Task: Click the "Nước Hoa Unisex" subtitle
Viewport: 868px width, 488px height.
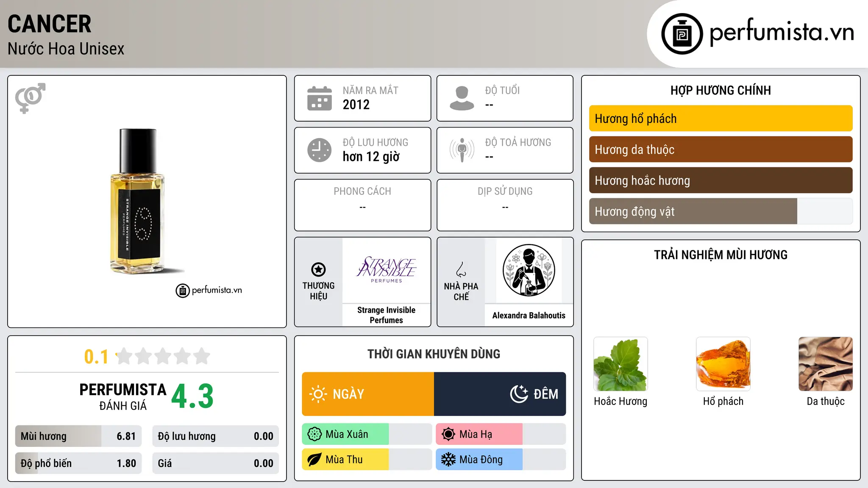Action: point(66,49)
